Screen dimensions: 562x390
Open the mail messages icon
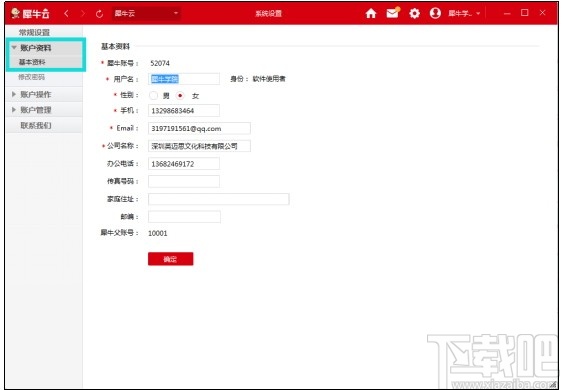(x=392, y=13)
